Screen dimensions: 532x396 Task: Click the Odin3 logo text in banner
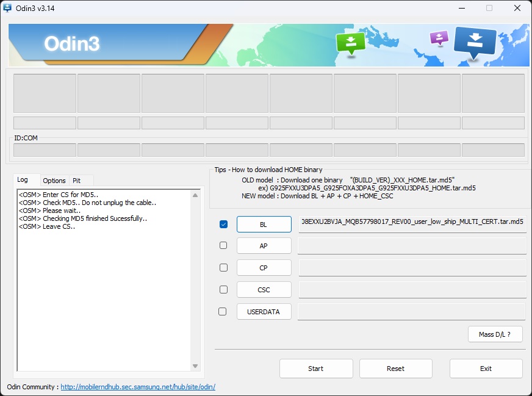[x=71, y=44]
